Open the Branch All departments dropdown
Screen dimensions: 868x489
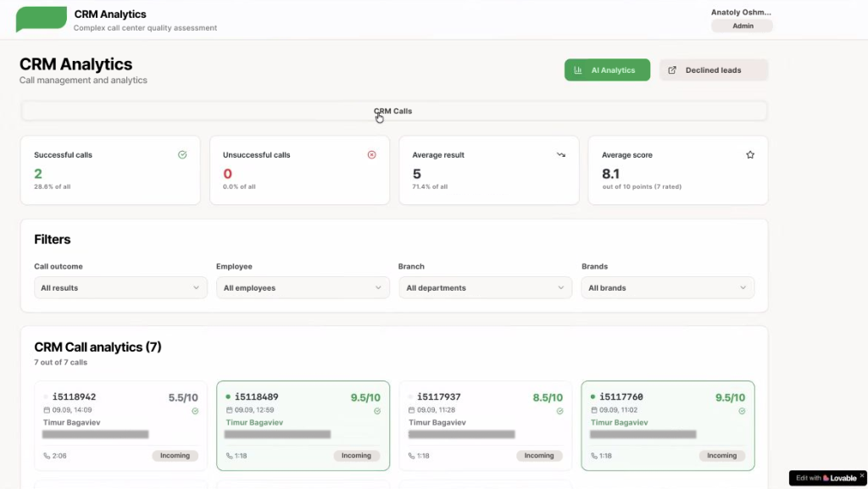(x=485, y=287)
